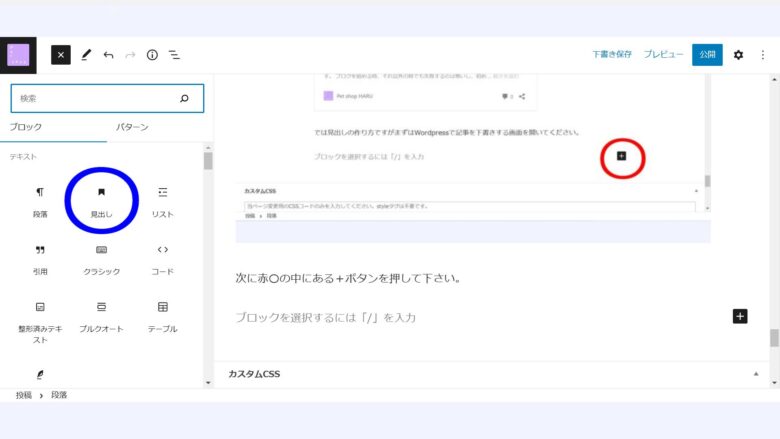
Task: Insert a クラシック classic block
Action: pos(101,260)
